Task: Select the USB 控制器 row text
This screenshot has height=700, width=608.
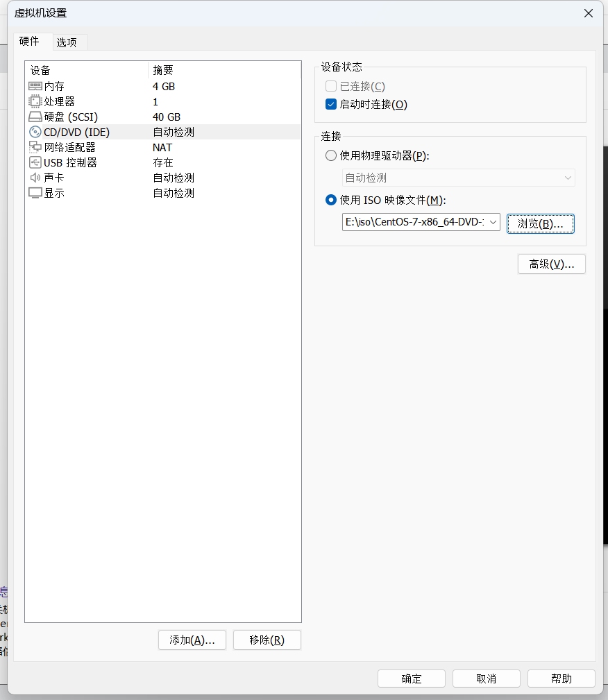Action: (x=70, y=162)
